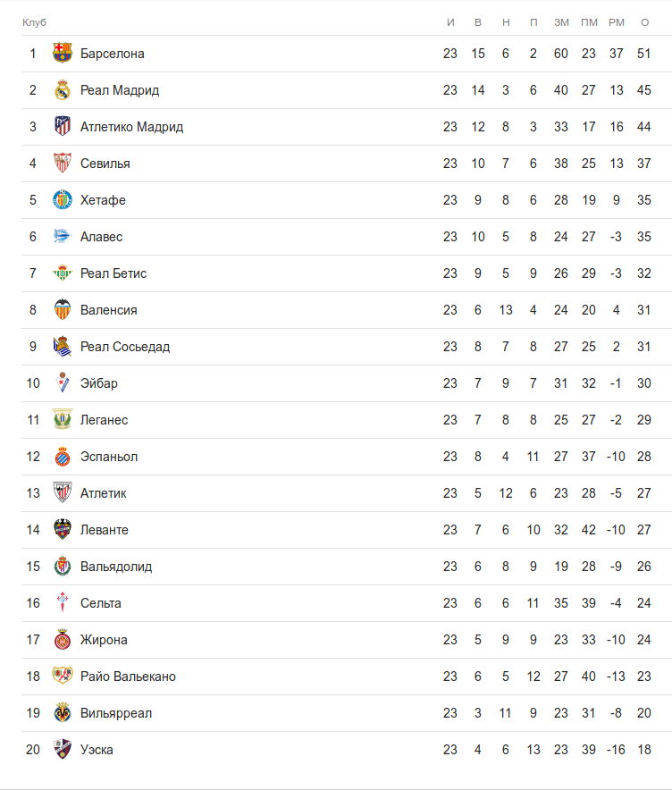
Task: Click the Valencia bat crest icon
Action: tap(62, 310)
